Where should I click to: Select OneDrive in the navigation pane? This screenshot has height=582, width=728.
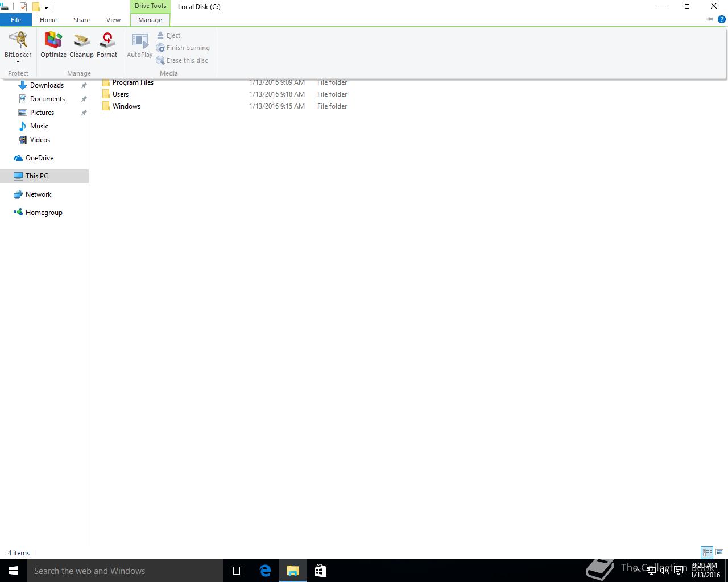[39, 158]
